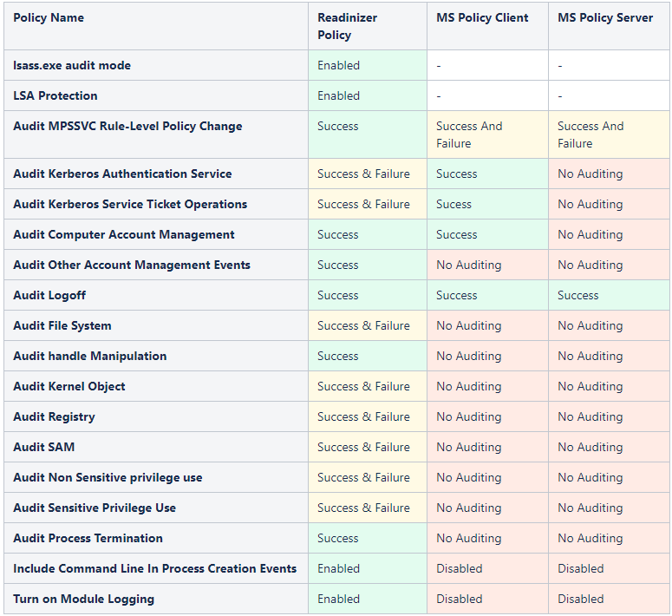672x616 pixels.
Task: Select the Audit Registry row label
Action: 54,417
